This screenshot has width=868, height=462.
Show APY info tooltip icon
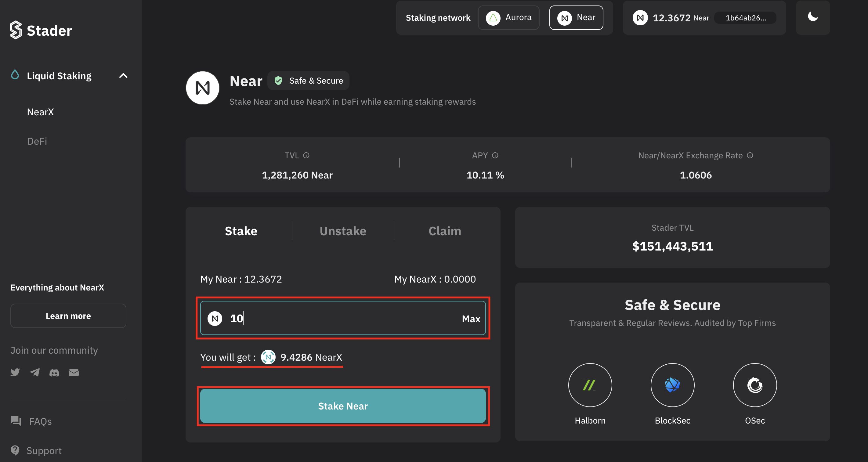(495, 155)
